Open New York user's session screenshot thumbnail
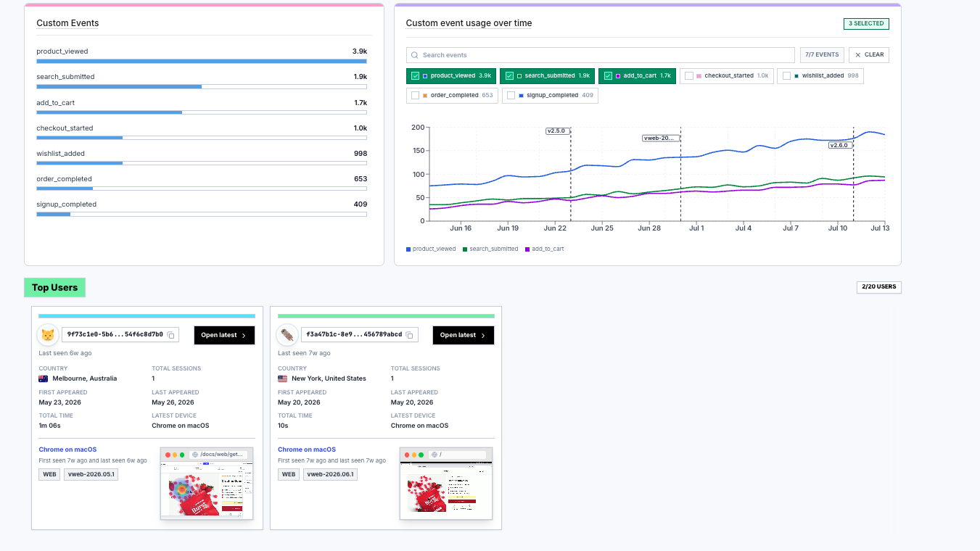 click(x=446, y=483)
